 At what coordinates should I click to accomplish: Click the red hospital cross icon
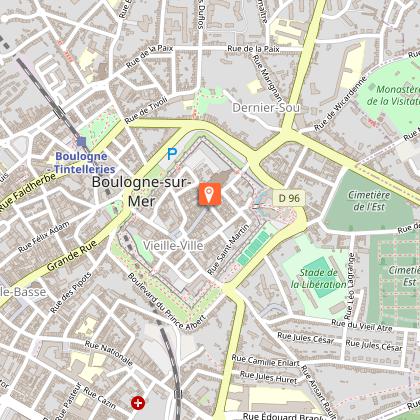(x=138, y=403)
